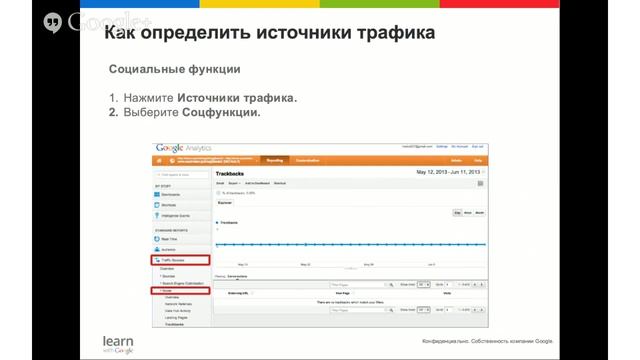The image size is (640, 360).
Task: Click the Intelligence Events lightbulb icon
Action: [157, 216]
